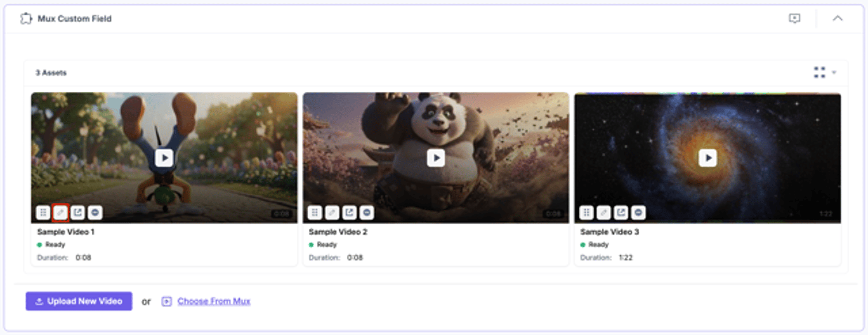The image size is (868, 335).
Task: Click Duration 0:08 under Sample Video 1
Action: pos(64,258)
